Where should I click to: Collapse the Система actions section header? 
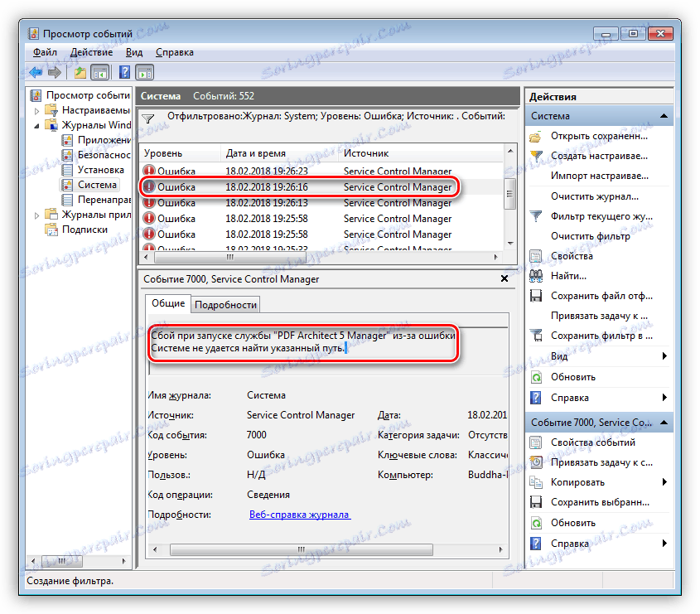(664, 117)
